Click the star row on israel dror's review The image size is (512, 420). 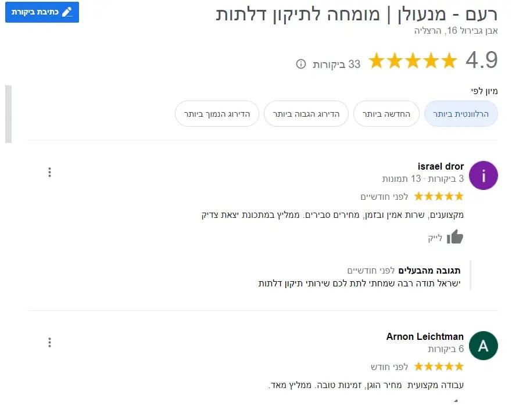pyautogui.click(x=439, y=196)
